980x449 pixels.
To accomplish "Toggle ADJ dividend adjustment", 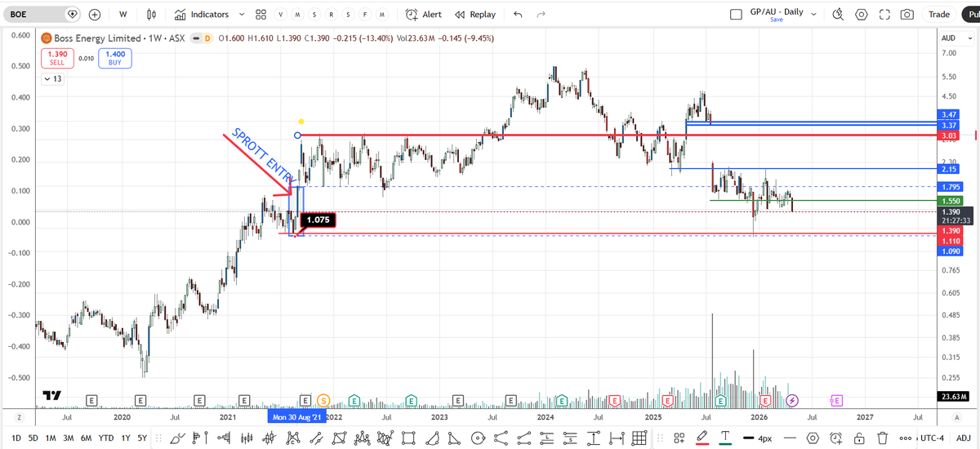I will 964,438.
